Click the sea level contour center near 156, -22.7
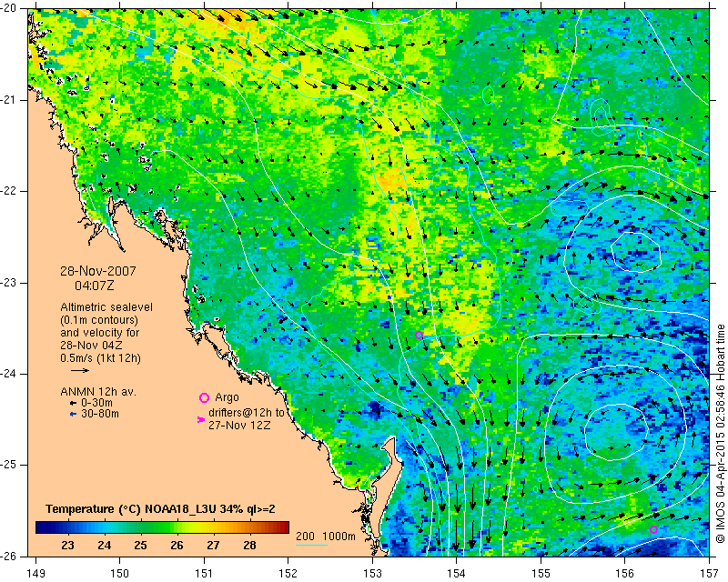 (635, 252)
